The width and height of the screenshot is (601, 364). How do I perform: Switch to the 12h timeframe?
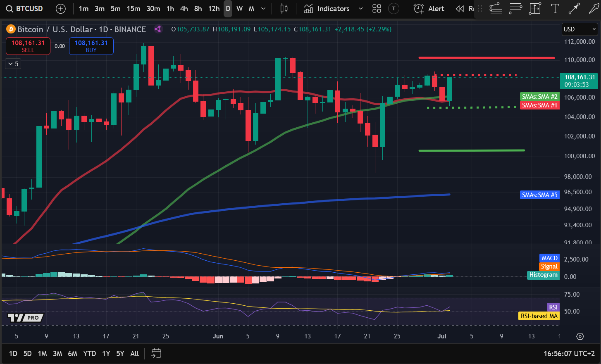[214, 9]
